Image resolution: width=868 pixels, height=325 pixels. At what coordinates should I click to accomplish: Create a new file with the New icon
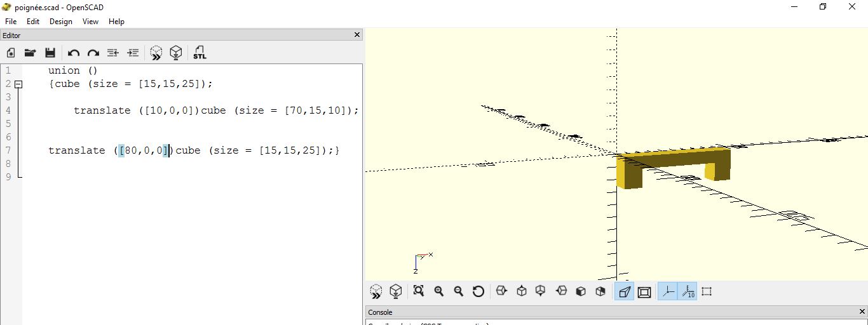[11, 53]
